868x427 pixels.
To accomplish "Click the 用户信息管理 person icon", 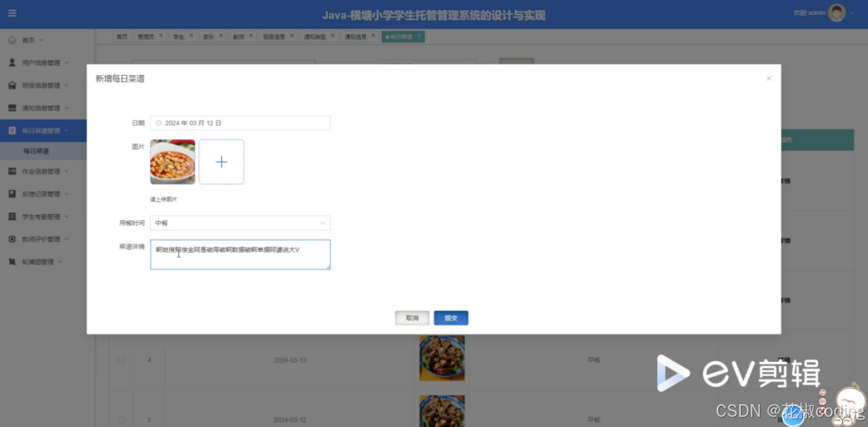I will 13,63.
